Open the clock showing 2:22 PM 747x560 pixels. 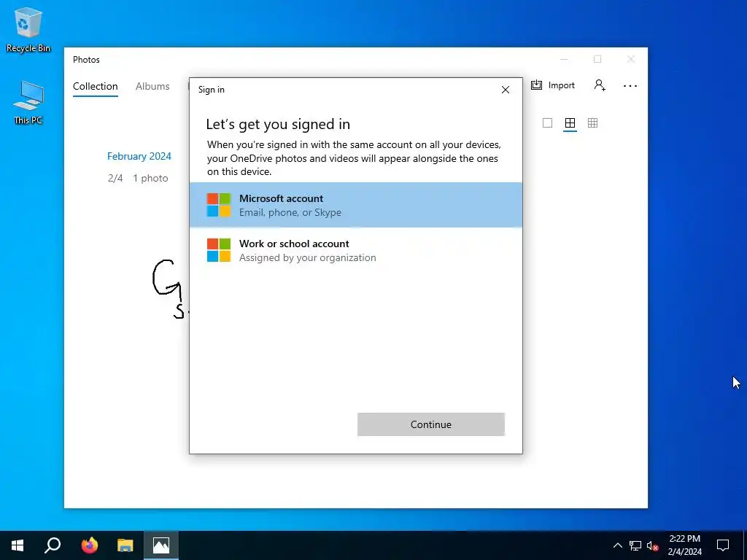click(684, 545)
